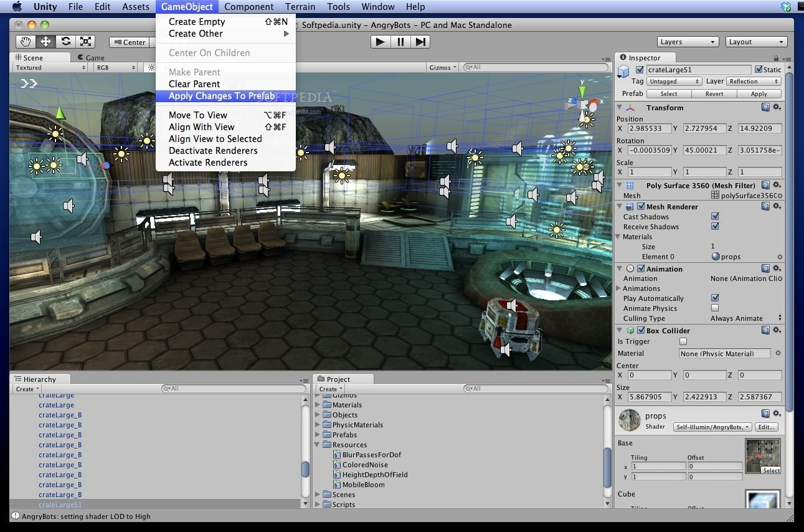Open Box Collider help icon
This screenshot has height=532, width=804.
click(x=765, y=330)
